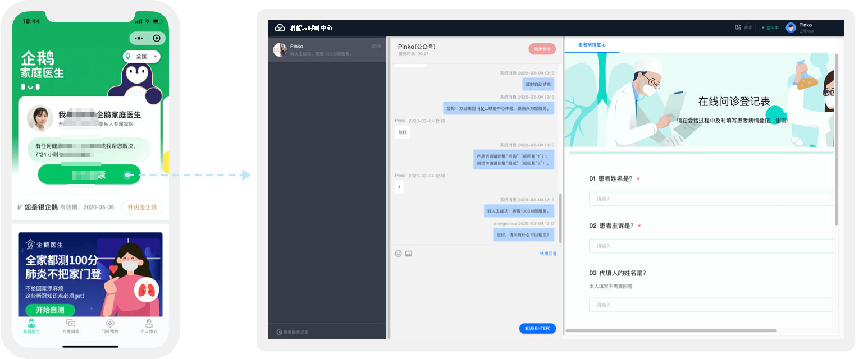Tap the 家庭医生 tab icon on phone
The height and width of the screenshot is (359, 868).
click(x=31, y=323)
